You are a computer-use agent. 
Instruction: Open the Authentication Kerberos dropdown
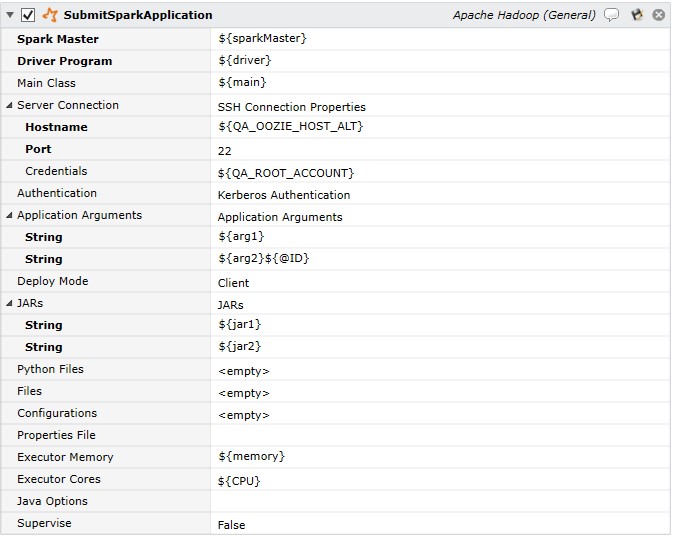pos(440,193)
